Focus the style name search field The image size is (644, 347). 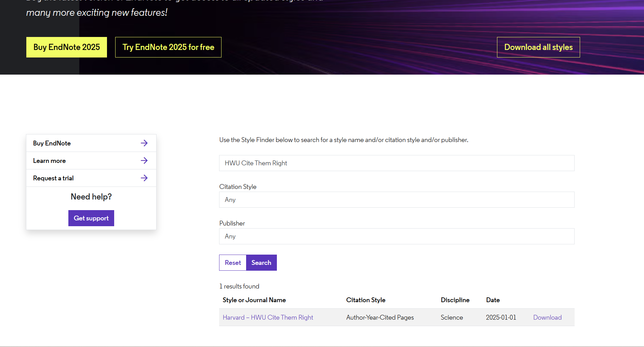(x=397, y=163)
